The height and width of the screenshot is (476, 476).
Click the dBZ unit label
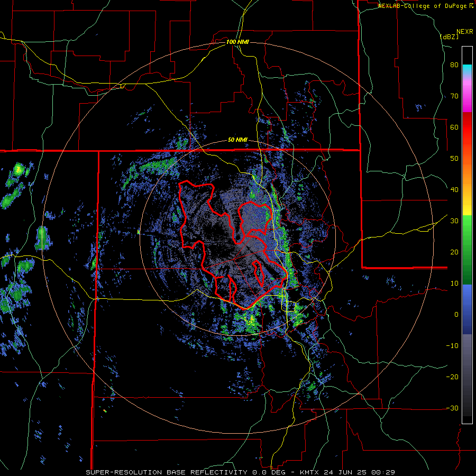click(449, 36)
